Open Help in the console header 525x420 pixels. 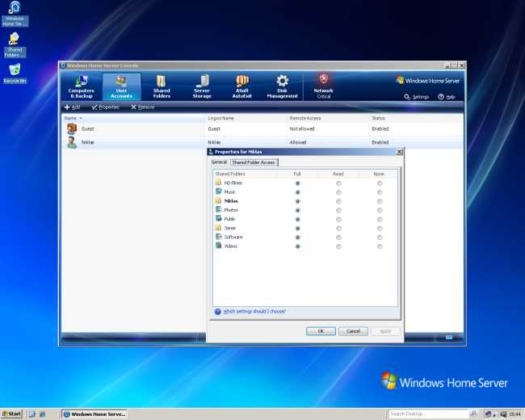447,97
